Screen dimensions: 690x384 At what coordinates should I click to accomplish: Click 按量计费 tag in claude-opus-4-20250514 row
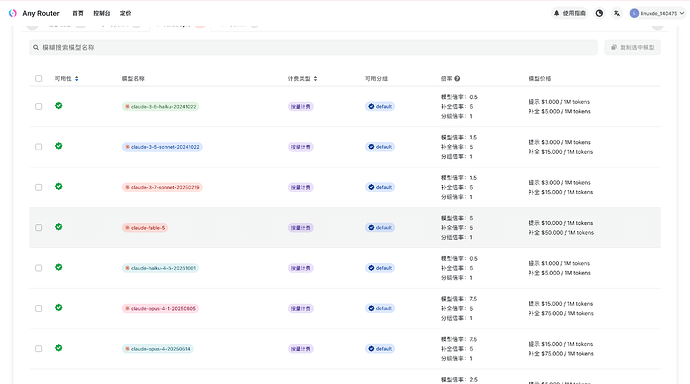[x=301, y=349]
